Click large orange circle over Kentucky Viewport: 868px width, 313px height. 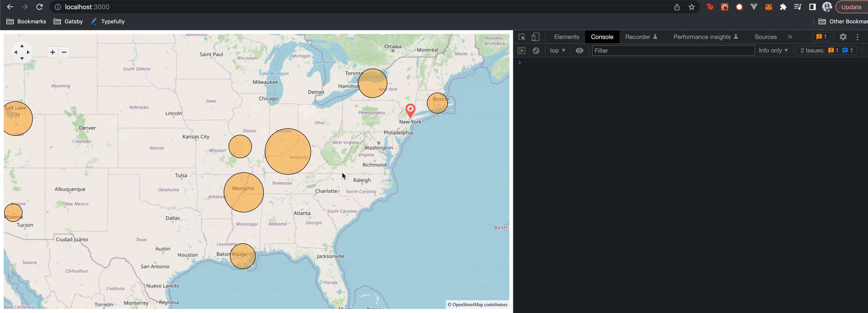[288, 151]
